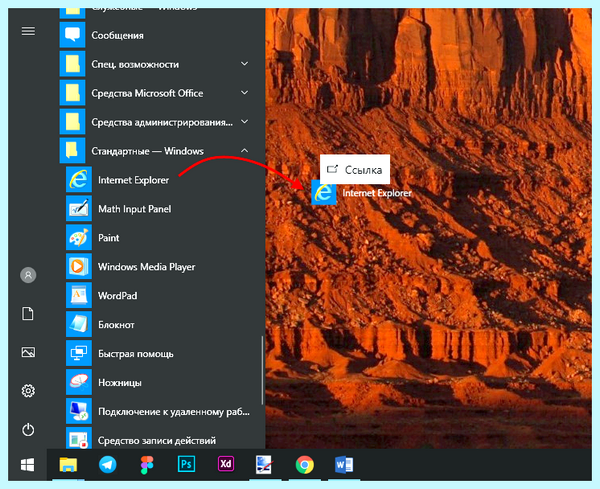Click the Ножницы snipping tool icon
This screenshot has height=489, width=600.
79,382
